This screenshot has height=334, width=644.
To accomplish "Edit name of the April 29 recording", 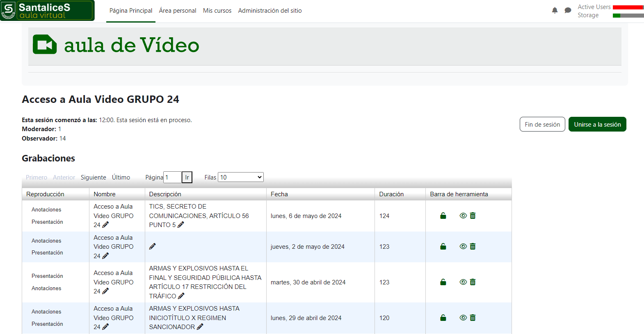I will pyautogui.click(x=105, y=327).
